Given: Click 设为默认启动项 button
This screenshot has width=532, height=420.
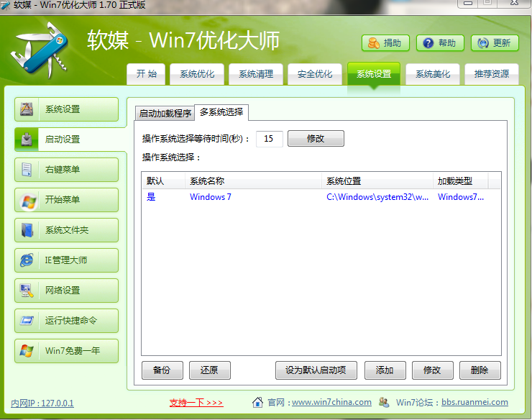Looking at the screenshot, I should click(x=316, y=370).
